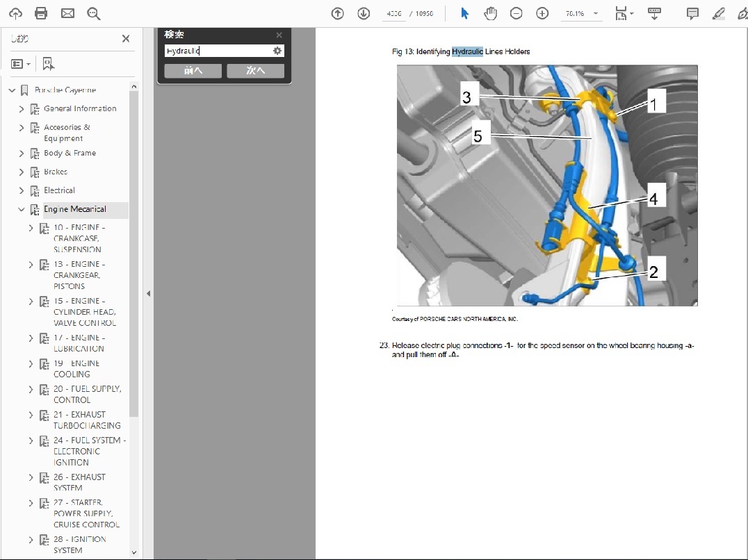The width and height of the screenshot is (748, 560).
Task: Open 21 - EXHAUST TURBOCHARGING bookmark
Action: click(x=87, y=420)
